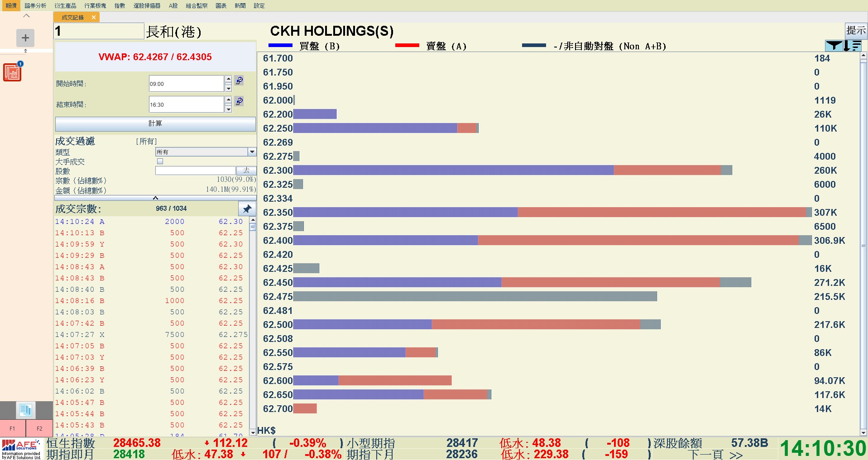Toggle the 大手成交 checkbox
The width and height of the screenshot is (868, 460).
160,161
